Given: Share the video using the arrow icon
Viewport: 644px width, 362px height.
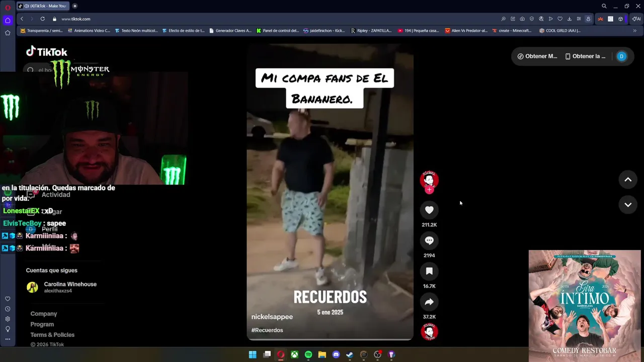Looking at the screenshot, I should [x=429, y=302].
